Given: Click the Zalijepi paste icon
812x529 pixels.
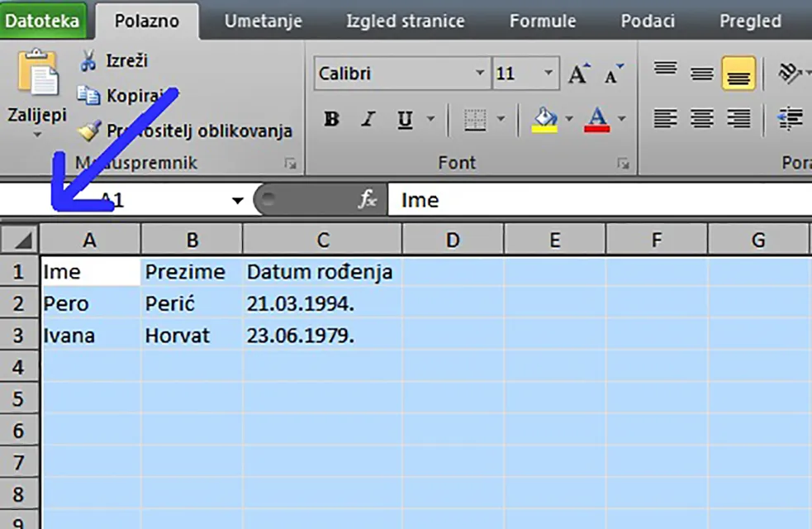Looking at the screenshot, I should (37, 72).
